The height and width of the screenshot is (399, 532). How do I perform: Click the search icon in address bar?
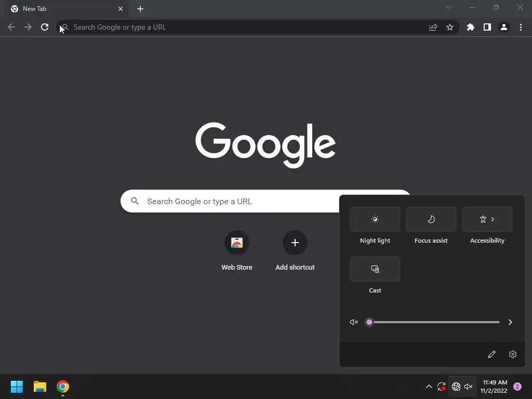[65, 27]
